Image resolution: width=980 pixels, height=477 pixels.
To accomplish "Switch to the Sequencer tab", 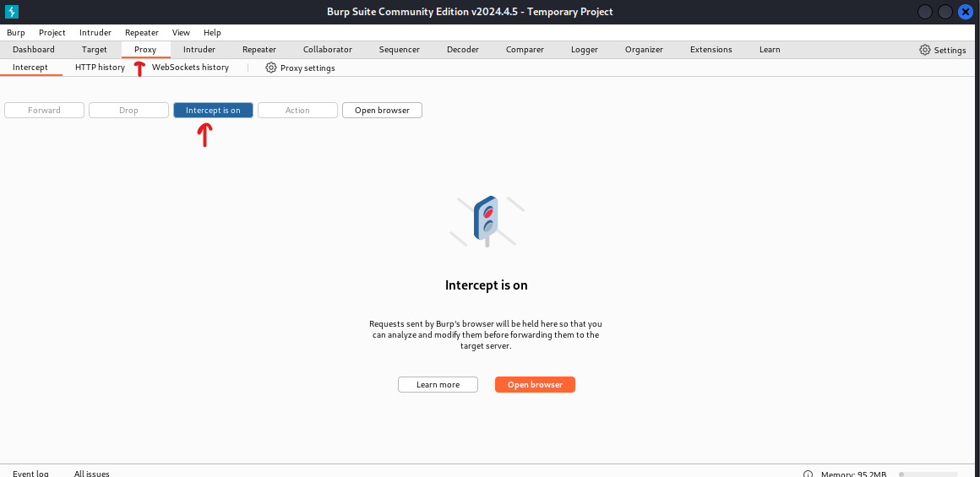I will coord(399,49).
